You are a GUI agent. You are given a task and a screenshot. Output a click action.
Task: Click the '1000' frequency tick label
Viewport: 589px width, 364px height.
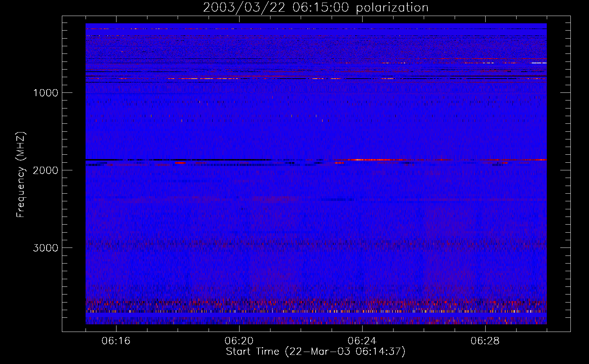click(x=46, y=93)
